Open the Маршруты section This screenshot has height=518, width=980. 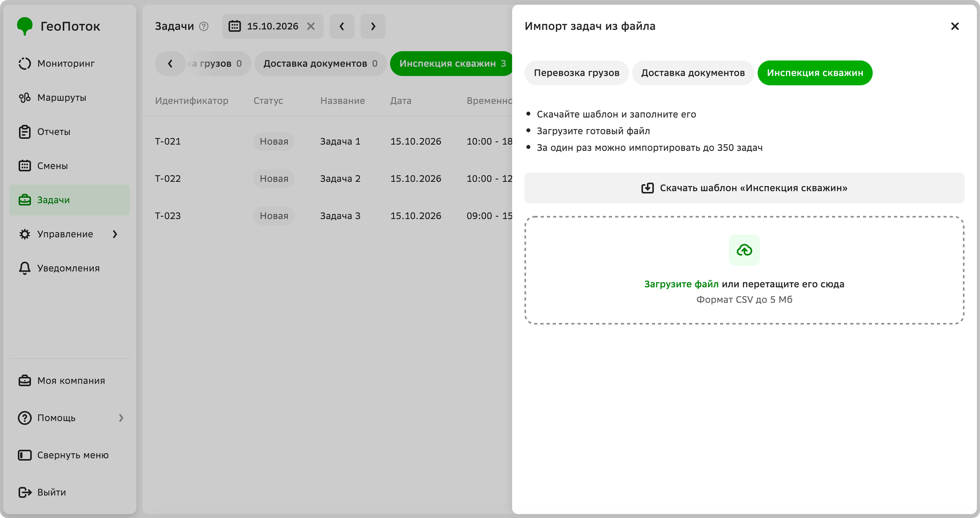70,97
